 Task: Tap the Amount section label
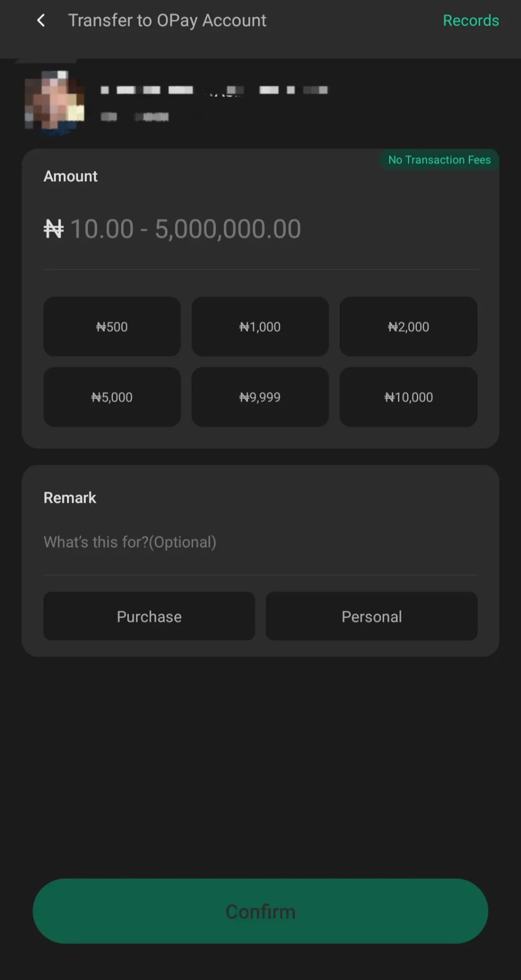[x=70, y=176]
